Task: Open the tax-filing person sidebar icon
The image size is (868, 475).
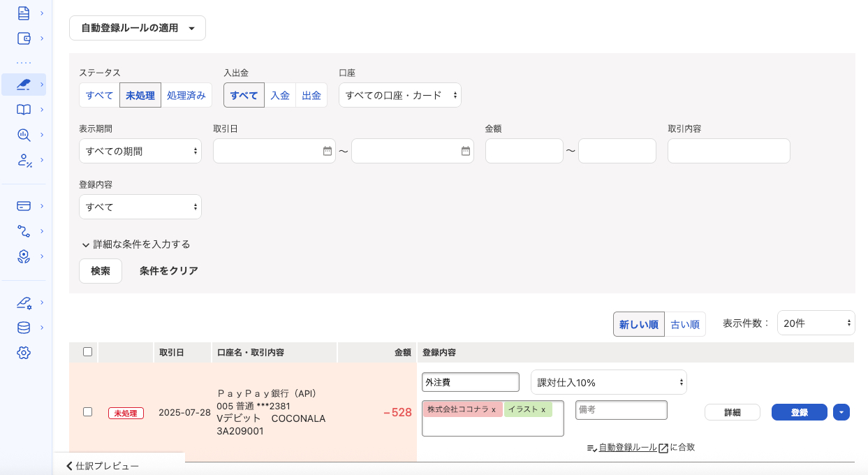Action: [23, 160]
